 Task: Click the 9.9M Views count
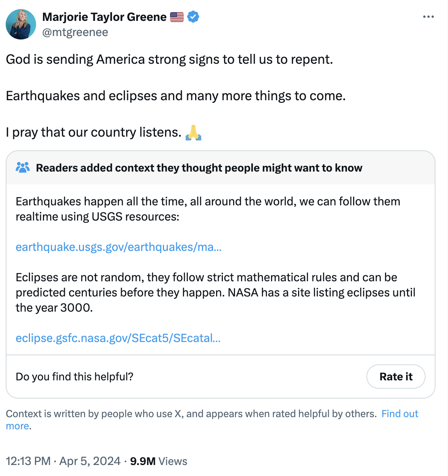pos(159,461)
